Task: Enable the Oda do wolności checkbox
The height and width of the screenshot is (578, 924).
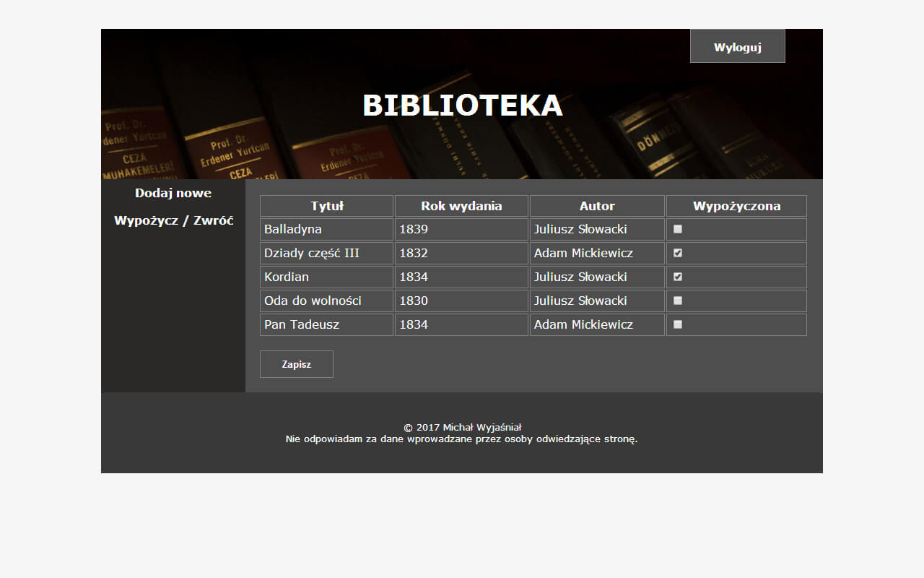Action: [x=677, y=301]
